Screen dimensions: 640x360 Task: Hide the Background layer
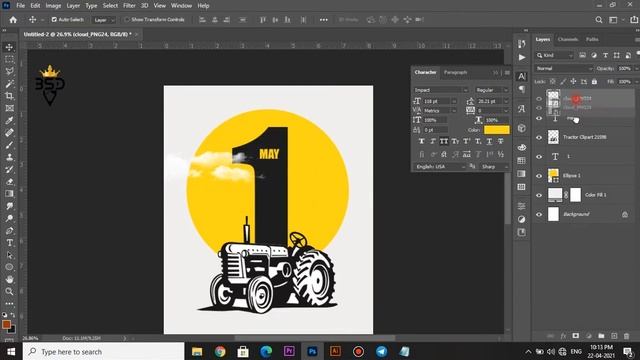pyautogui.click(x=539, y=214)
